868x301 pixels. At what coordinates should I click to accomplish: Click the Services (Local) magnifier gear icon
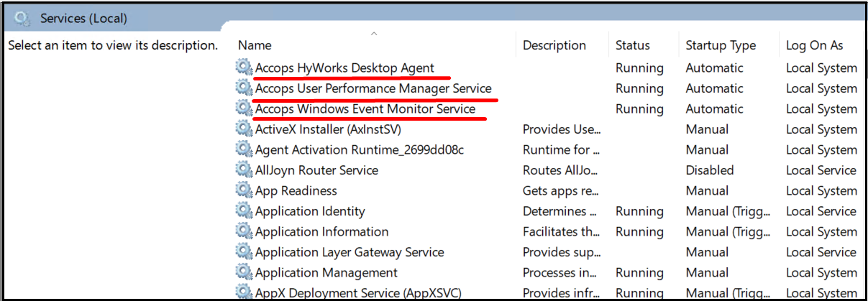22,18
